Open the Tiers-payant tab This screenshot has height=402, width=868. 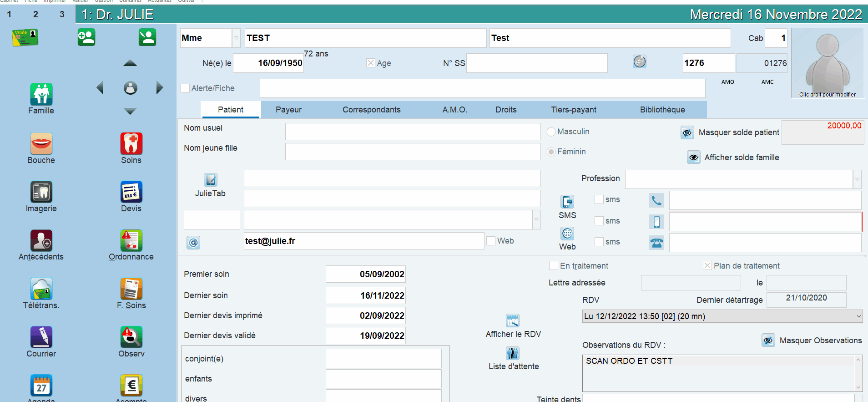click(x=574, y=110)
